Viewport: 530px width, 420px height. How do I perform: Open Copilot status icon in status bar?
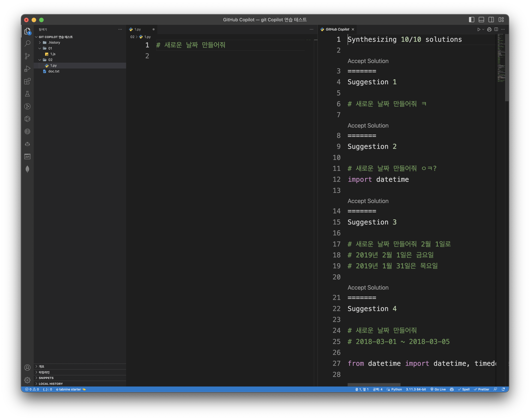point(452,389)
